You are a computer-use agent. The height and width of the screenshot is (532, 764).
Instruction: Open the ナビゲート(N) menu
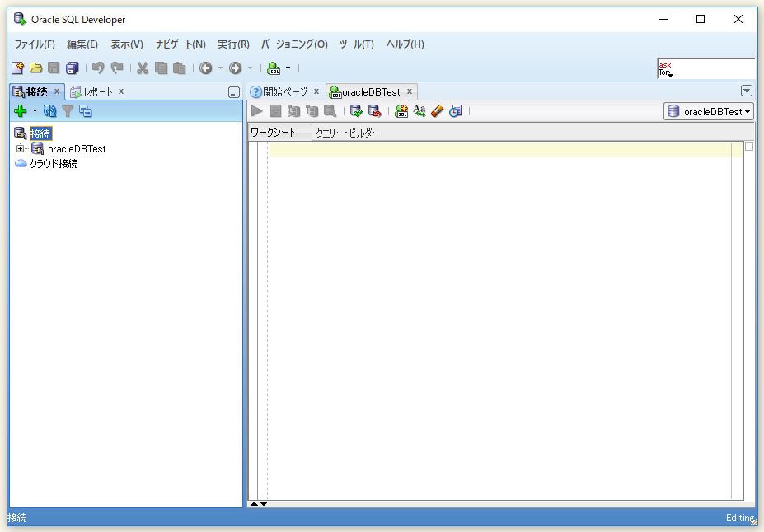[x=180, y=44]
